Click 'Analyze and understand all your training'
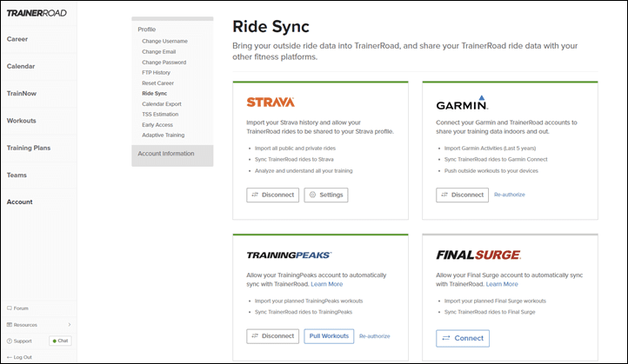 [304, 171]
